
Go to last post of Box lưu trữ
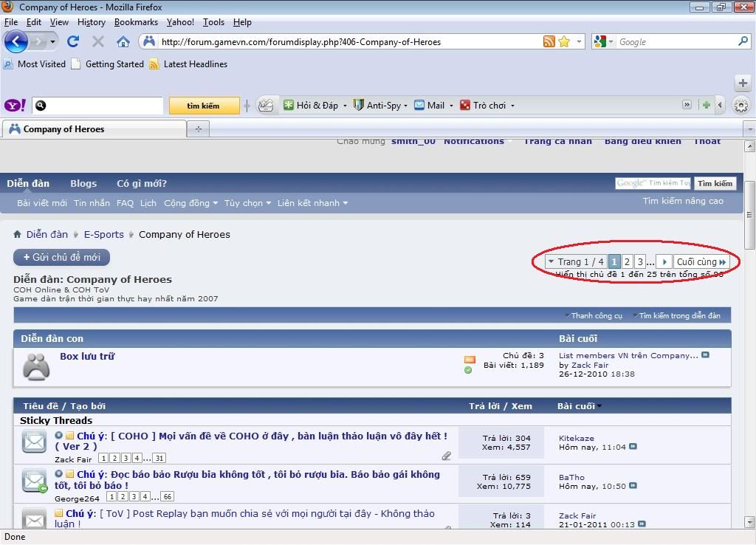pyautogui.click(x=705, y=355)
